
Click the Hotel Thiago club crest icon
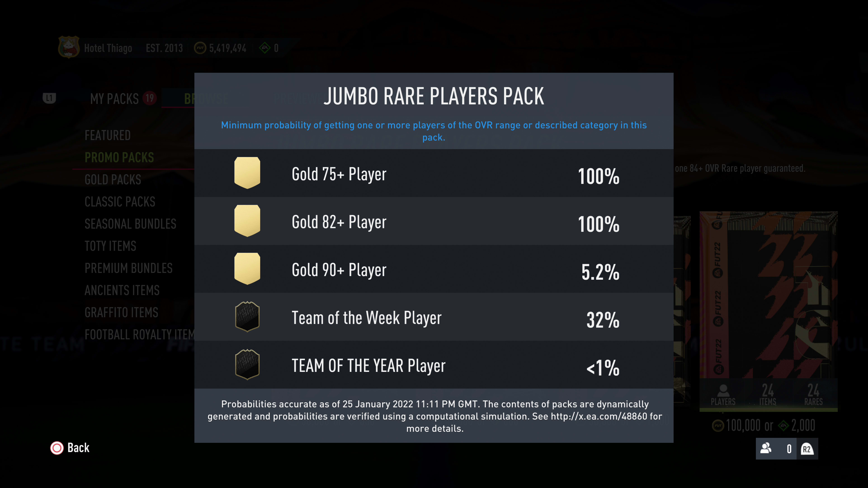point(69,47)
